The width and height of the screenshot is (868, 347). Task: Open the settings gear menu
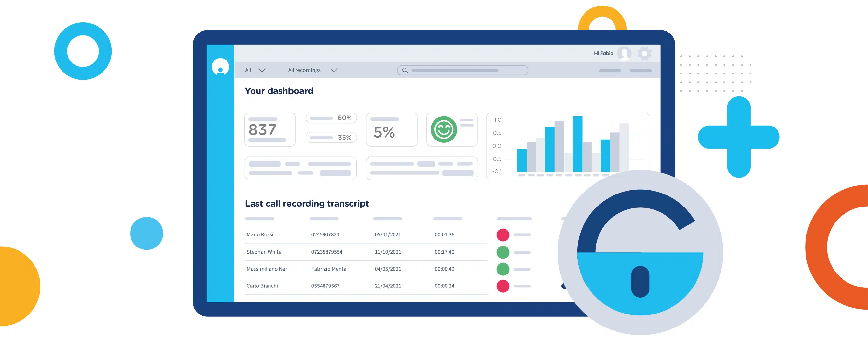pyautogui.click(x=645, y=53)
